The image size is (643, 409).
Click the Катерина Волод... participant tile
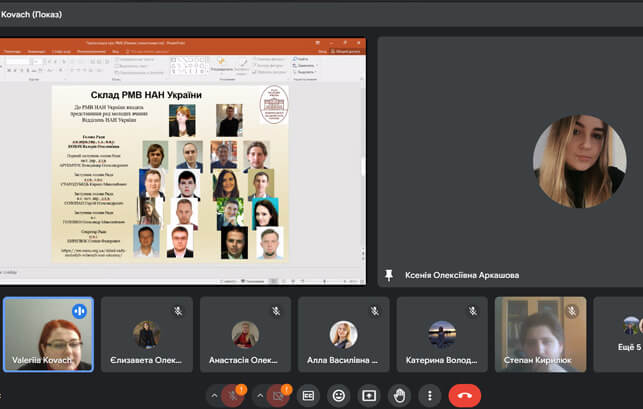click(x=442, y=335)
